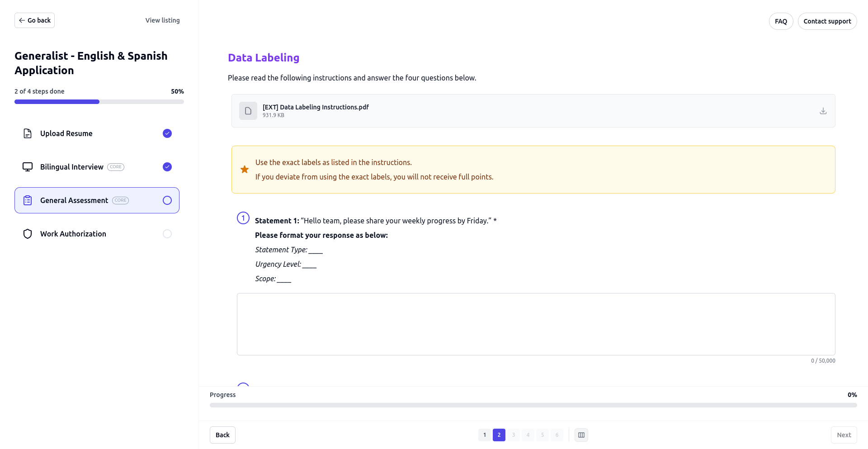Image resolution: width=868 pixels, height=449 pixels.
Task: Focus the Statement 1 answer text box
Action: coord(536,324)
